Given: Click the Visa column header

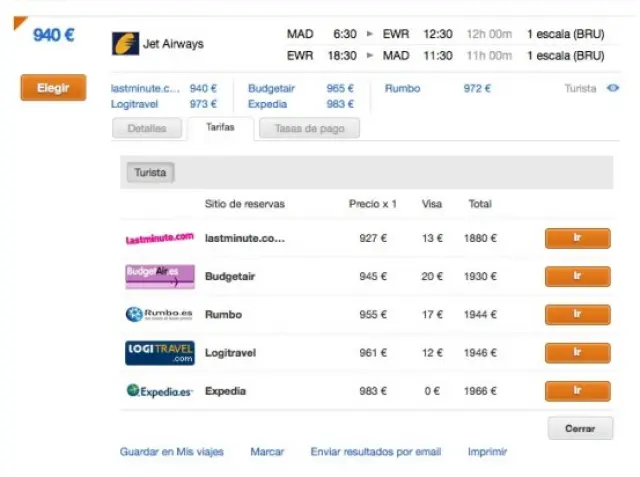Looking at the screenshot, I should 432,204.
